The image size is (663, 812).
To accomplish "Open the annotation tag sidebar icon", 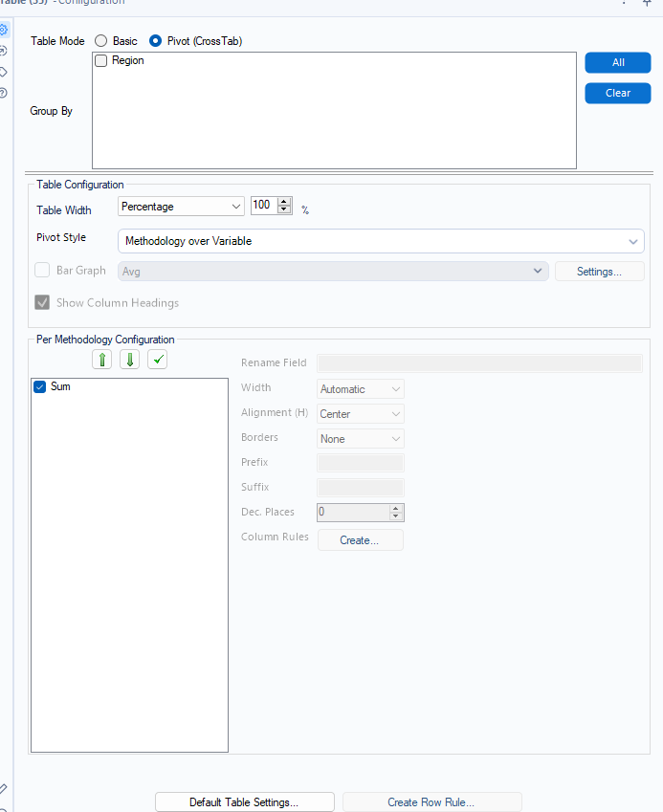I will (3, 72).
